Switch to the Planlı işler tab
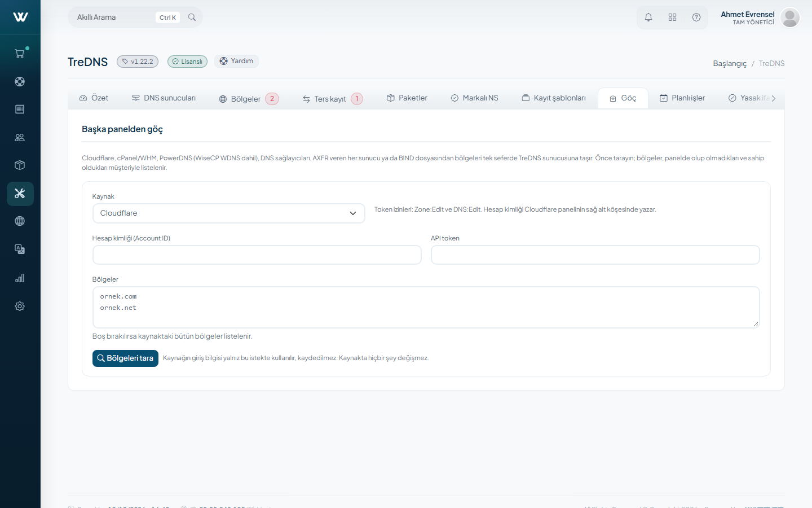 point(682,98)
